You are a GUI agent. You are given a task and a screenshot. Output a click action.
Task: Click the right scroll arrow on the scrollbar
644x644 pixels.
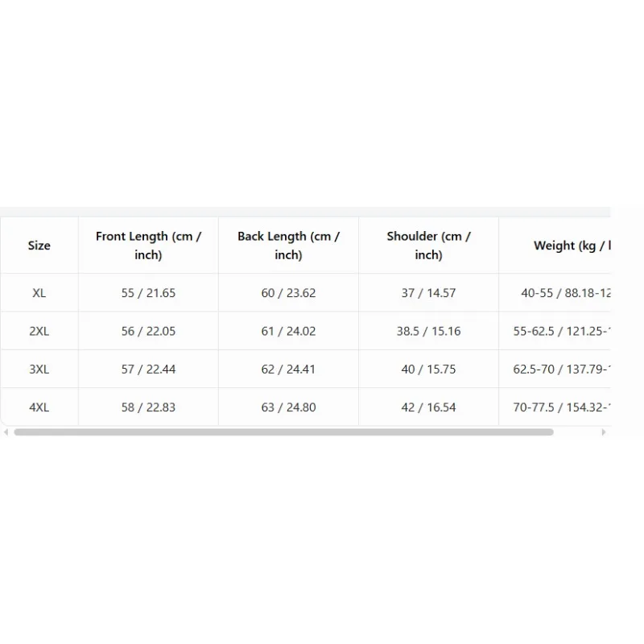click(603, 432)
